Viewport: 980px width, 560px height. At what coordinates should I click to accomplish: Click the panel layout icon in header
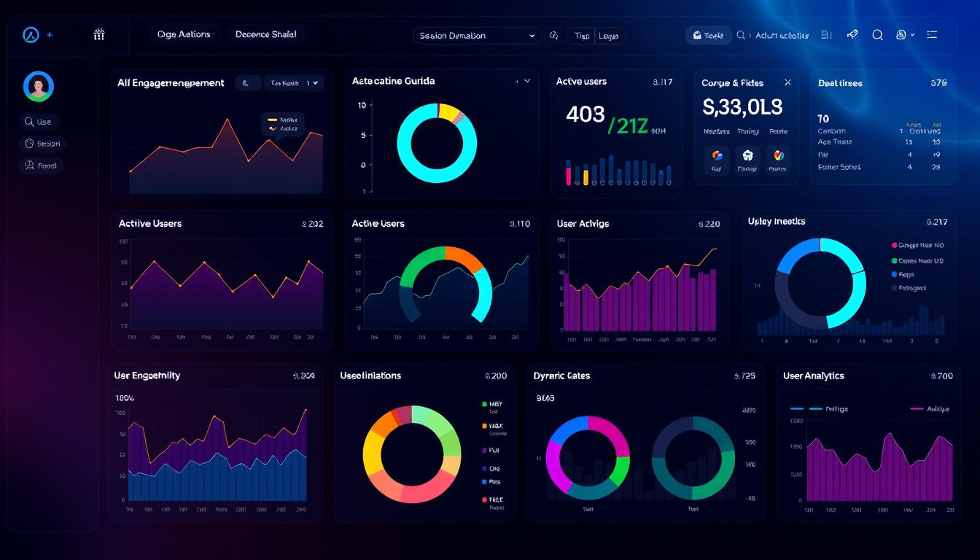[826, 34]
